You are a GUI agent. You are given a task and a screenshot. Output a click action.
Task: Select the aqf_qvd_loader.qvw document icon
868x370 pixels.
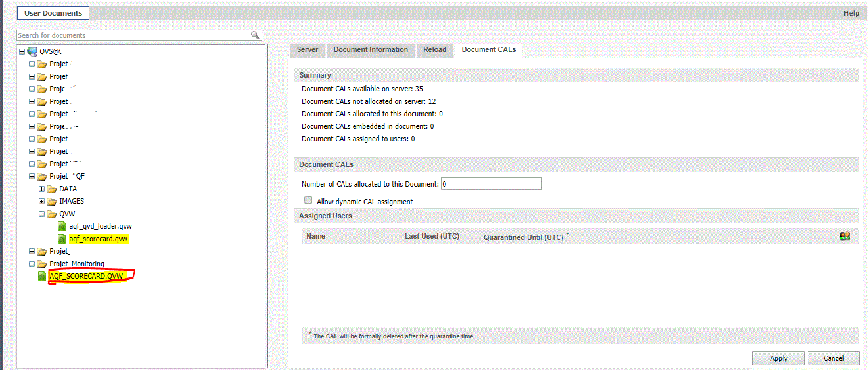point(62,226)
